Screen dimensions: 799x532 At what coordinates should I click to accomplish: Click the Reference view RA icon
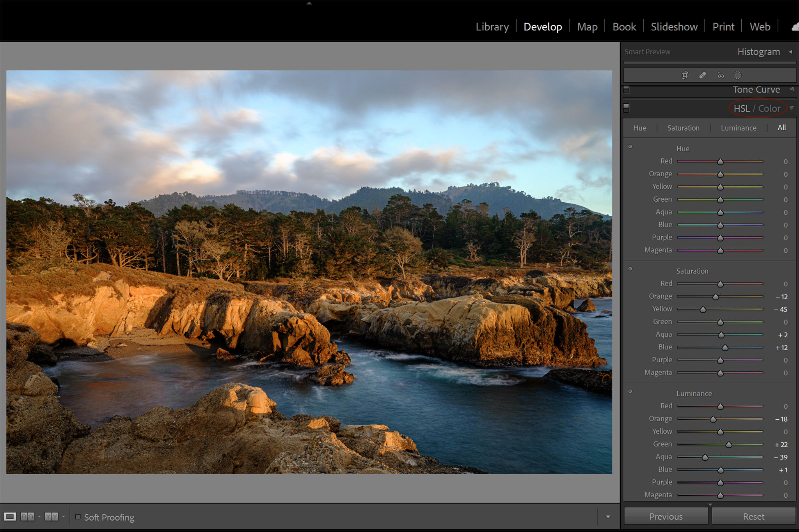pyautogui.click(x=27, y=517)
